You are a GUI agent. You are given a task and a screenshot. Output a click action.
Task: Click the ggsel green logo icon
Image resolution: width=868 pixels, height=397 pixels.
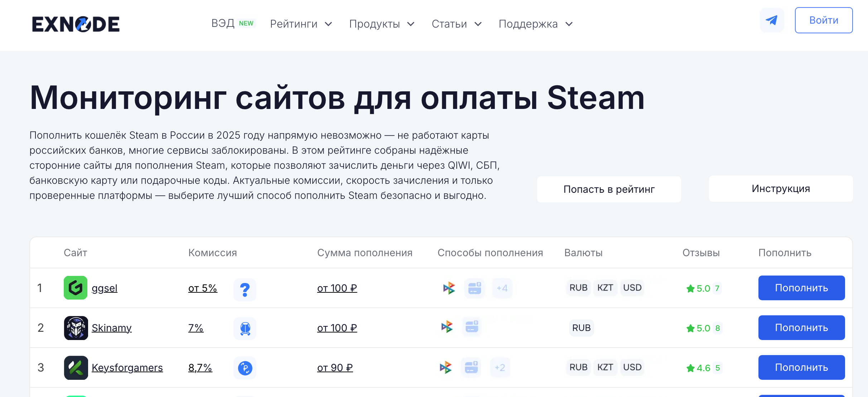(x=76, y=288)
